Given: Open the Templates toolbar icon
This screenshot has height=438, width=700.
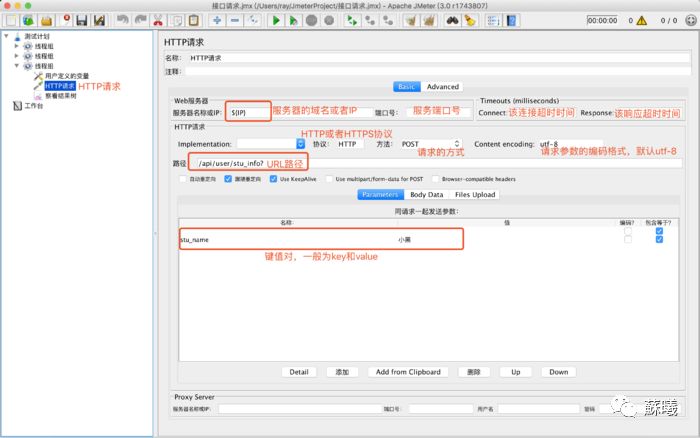Looking at the screenshot, I should (x=29, y=21).
